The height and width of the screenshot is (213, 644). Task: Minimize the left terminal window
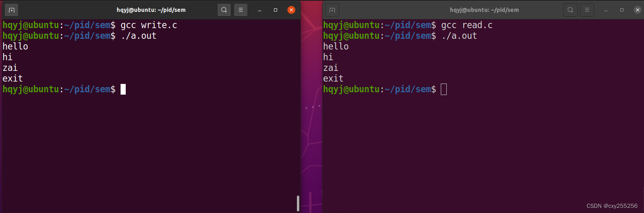coord(260,10)
